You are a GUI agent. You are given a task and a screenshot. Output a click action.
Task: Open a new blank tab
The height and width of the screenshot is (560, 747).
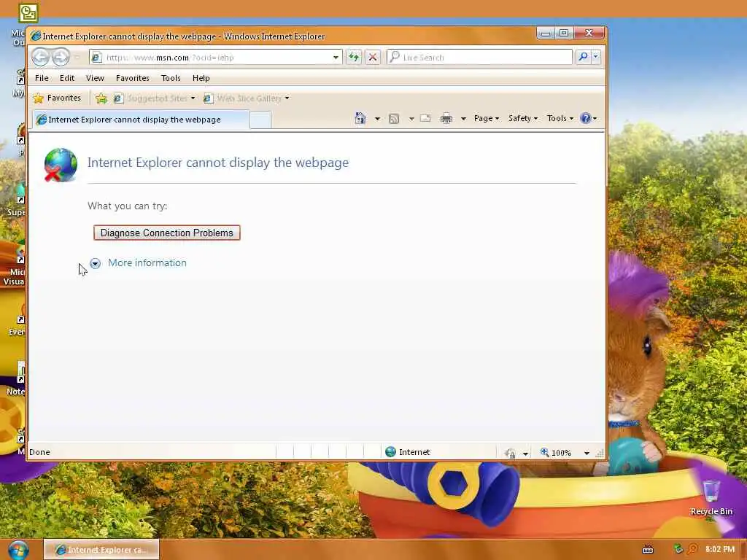pyautogui.click(x=260, y=120)
